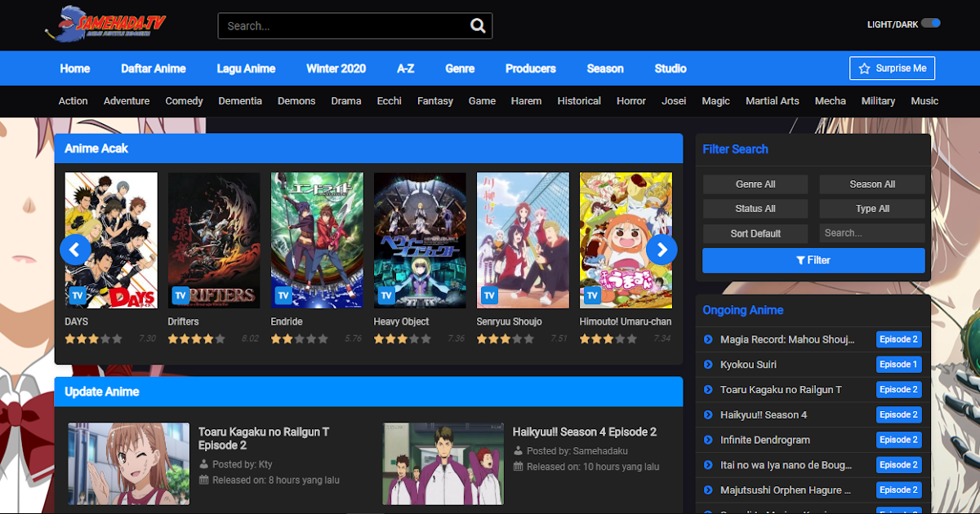Screen dimensions: 980x514
Task: Click the calendar icon beside 8 hours yang lalu
Action: pyautogui.click(x=204, y=481)
